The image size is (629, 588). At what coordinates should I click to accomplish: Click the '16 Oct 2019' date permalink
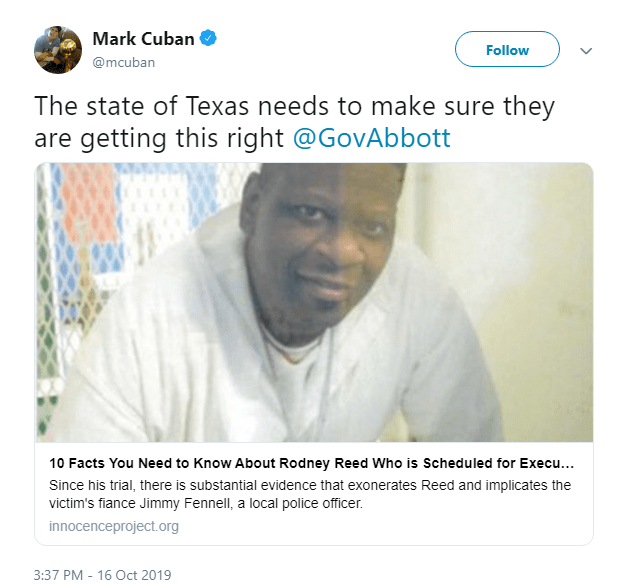tap(134, 575)
